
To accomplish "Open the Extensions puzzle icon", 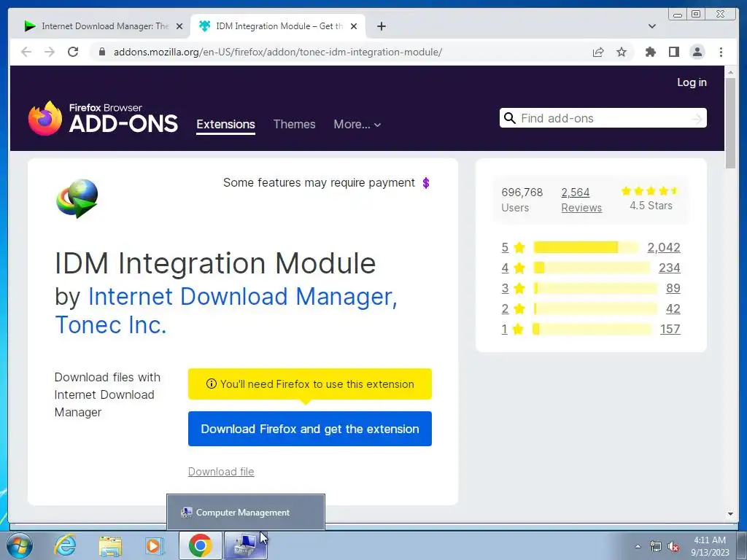I will pyautogui.click(x=650, y=52).
